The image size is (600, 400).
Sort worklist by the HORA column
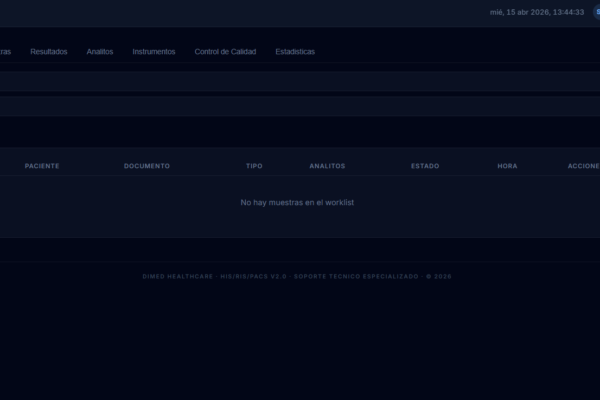click(x=507, y=166)
